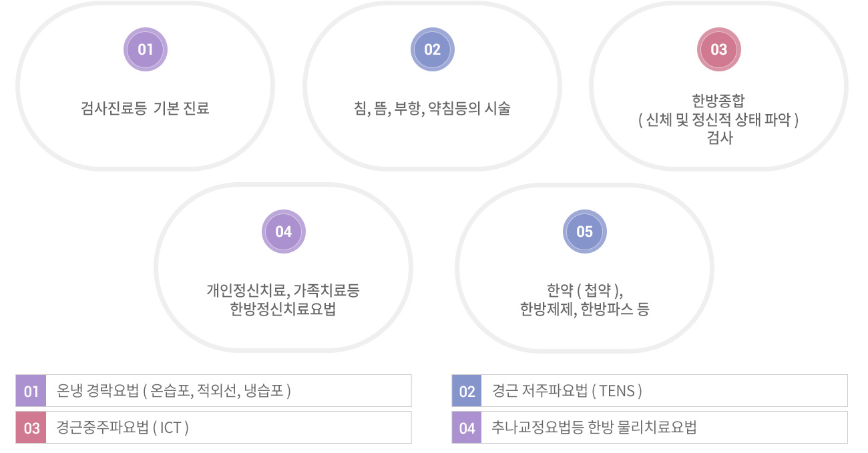Select 검사진료등 기본 진료 text
The image size is (868, 453).
click(145, 108)
